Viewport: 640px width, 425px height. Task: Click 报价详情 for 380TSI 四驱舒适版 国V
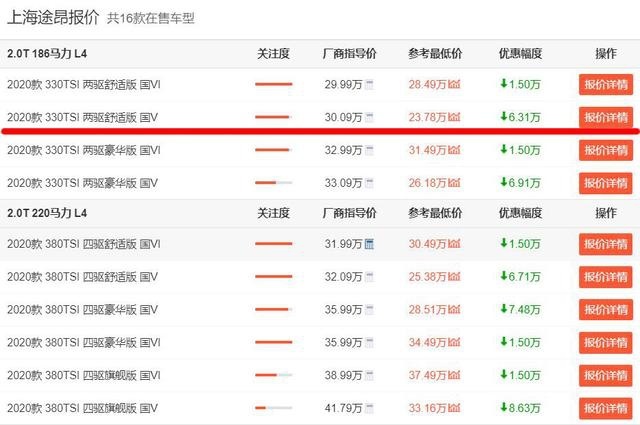pyautogui.click(x=606, y=277)
